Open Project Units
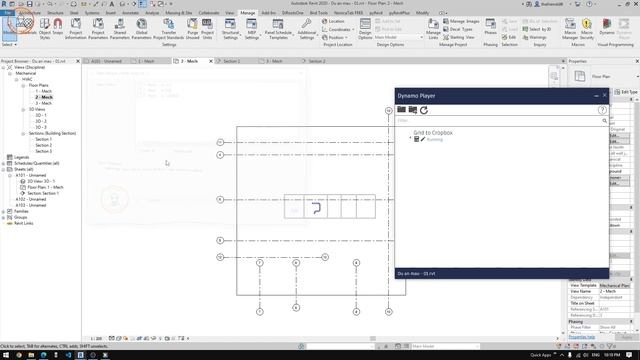This screenshot has width=640, height=360. point(207,28)
